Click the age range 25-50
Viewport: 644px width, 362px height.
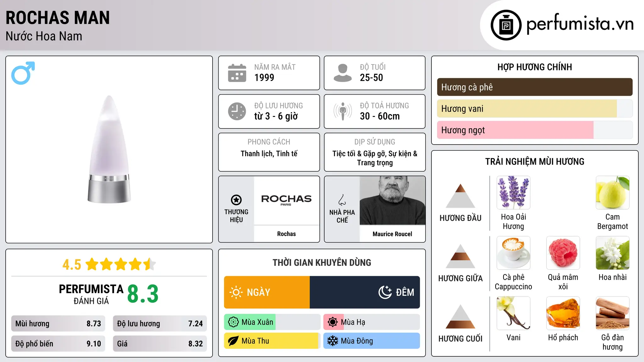371,78
